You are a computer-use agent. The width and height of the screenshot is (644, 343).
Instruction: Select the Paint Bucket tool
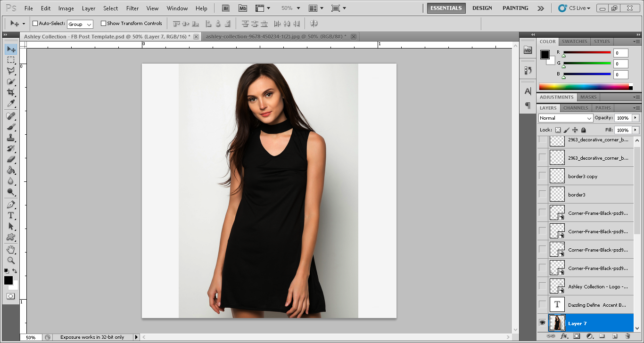(x=11, y=170)
